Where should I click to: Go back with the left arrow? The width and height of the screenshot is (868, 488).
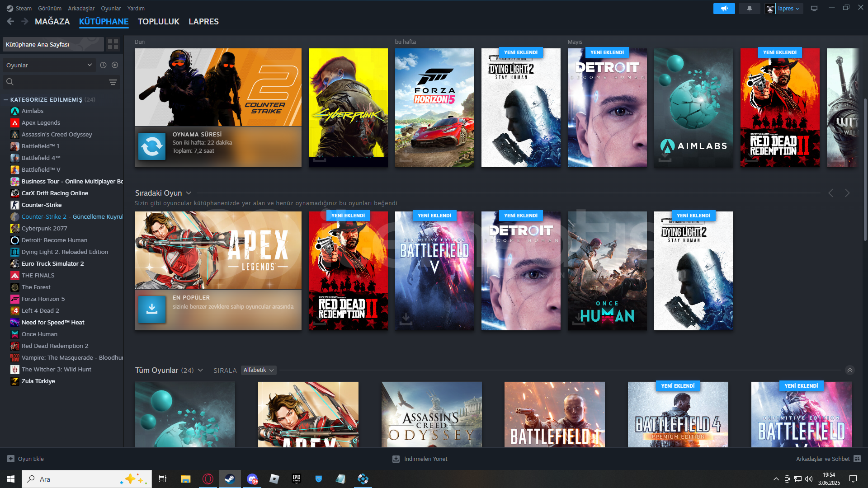[x=10, y=21]
